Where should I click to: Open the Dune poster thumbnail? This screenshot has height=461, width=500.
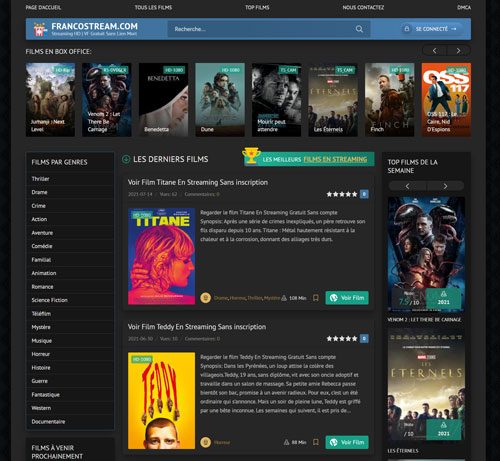point(220,99)
